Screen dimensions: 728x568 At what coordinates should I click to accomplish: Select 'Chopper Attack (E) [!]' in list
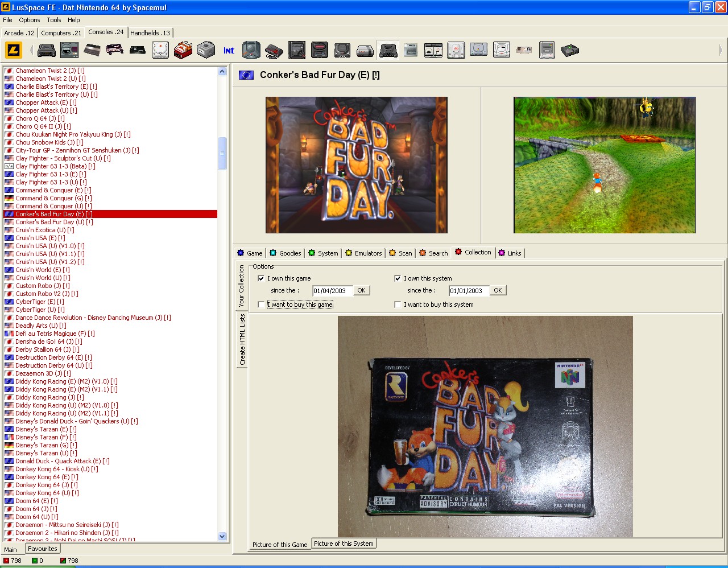coord(45,102)
